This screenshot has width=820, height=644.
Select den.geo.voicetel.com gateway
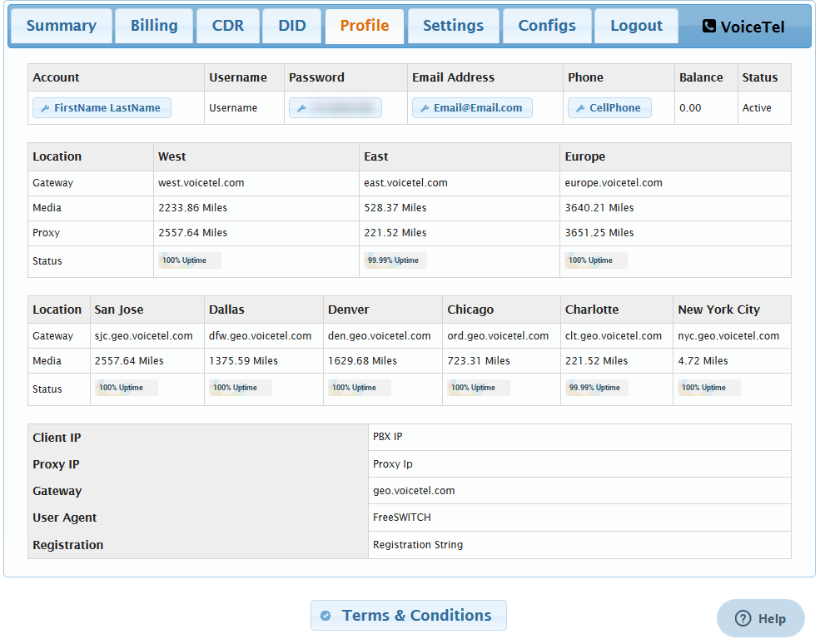click(x=380, y=336)
